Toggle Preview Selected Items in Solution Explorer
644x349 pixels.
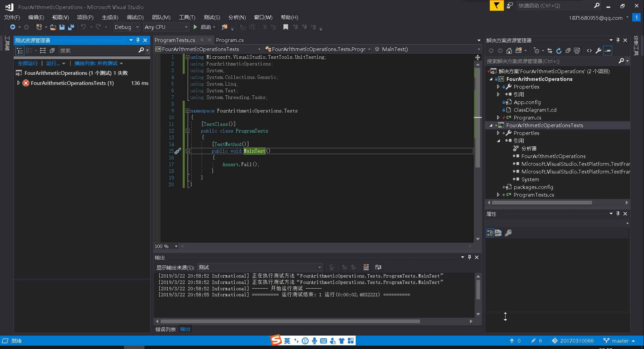[607, 51]
